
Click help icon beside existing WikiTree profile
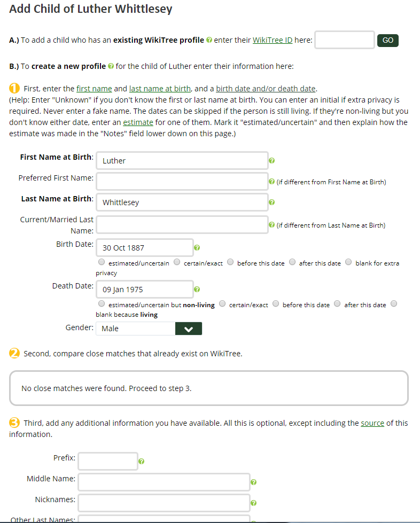[209, 40]
